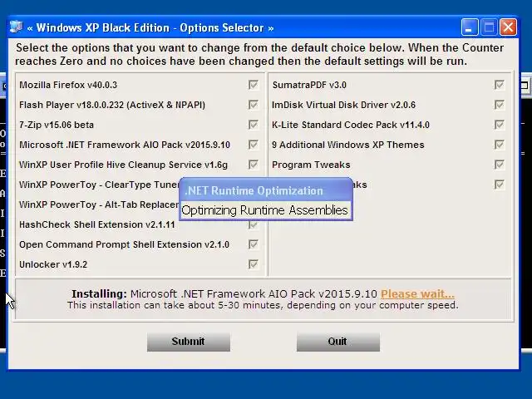Select the Program Tweaks label
Screen dimensions: 532x399
(x=311, y=165)
